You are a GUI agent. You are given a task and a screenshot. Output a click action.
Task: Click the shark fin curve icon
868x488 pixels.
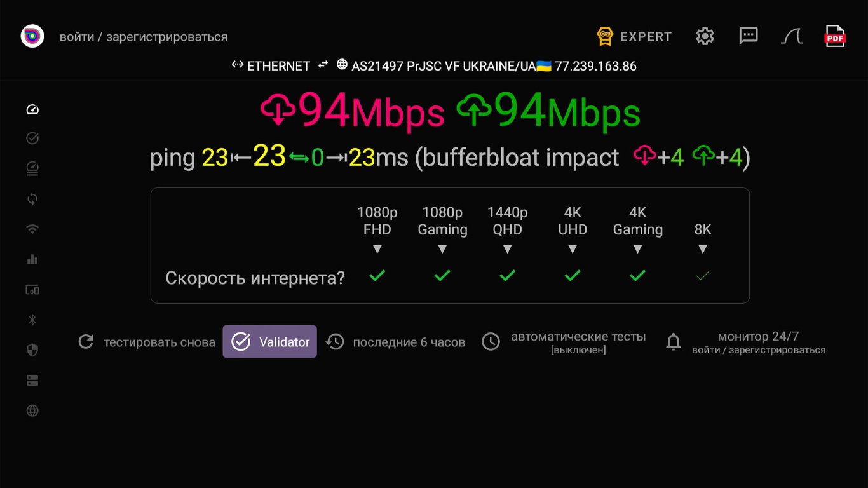click(792, 36)
